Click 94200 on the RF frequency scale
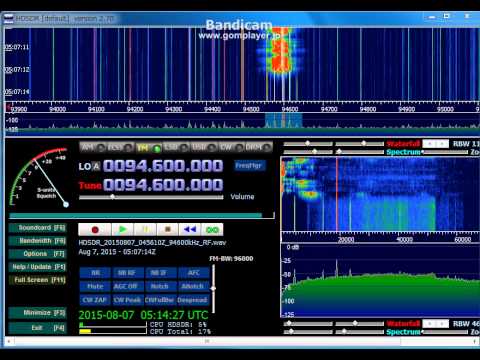The width and height of the screenshot is (480, 360). point(135,109)
